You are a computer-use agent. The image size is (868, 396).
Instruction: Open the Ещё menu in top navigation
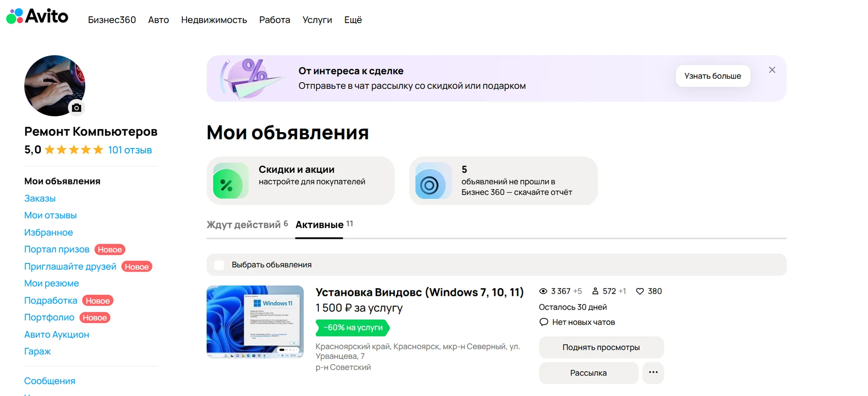point(353,20)
